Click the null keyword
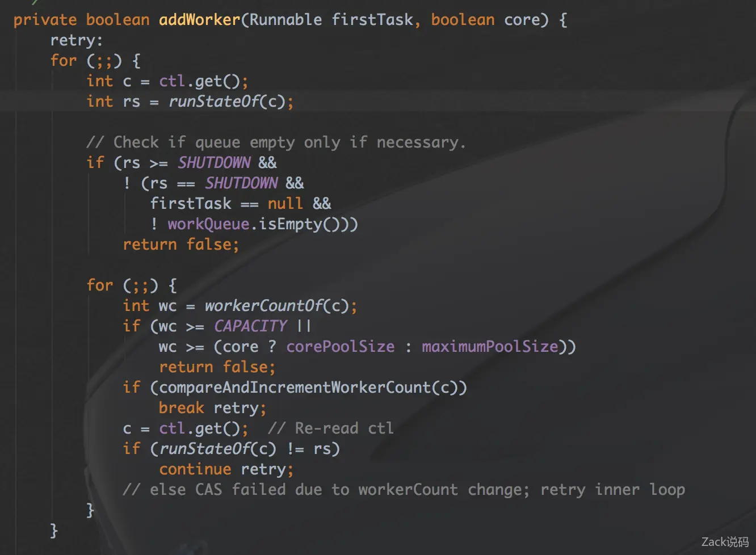The image size is (756, 555). (x=285, y=204)
